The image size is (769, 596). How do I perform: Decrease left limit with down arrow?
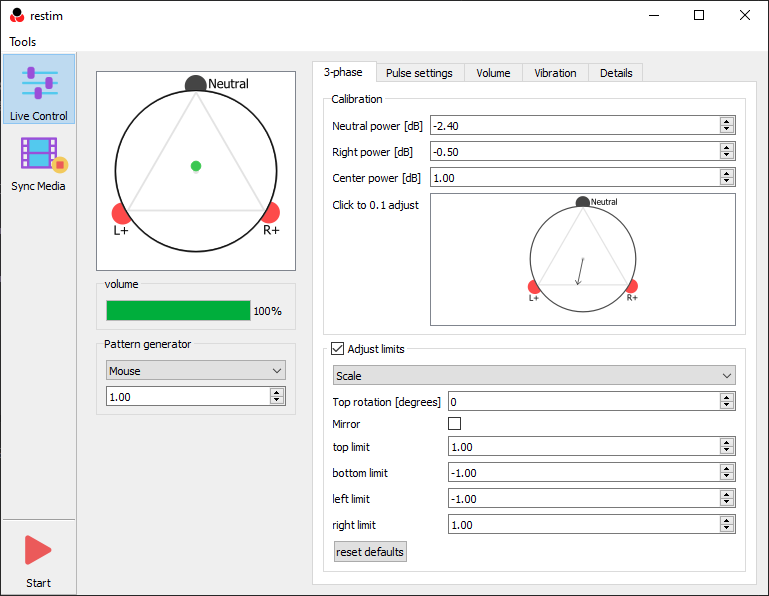tap(727, 503)
